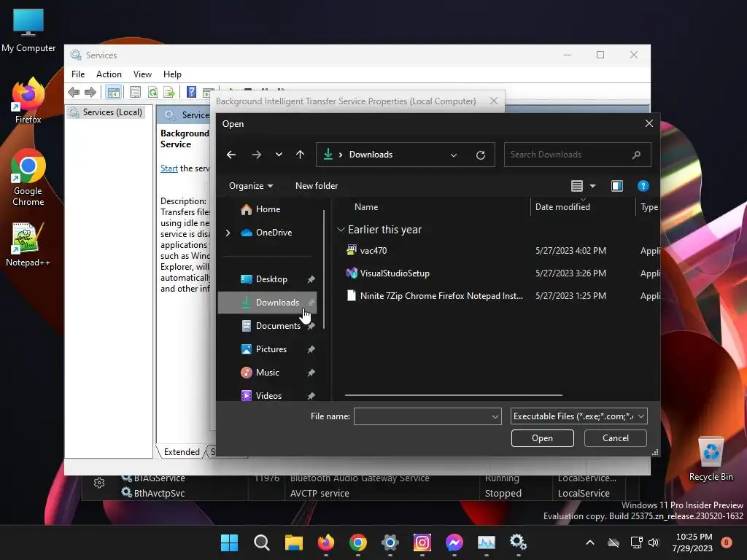
Task: Open the Help menu in Services
Action: coord(172,74)
